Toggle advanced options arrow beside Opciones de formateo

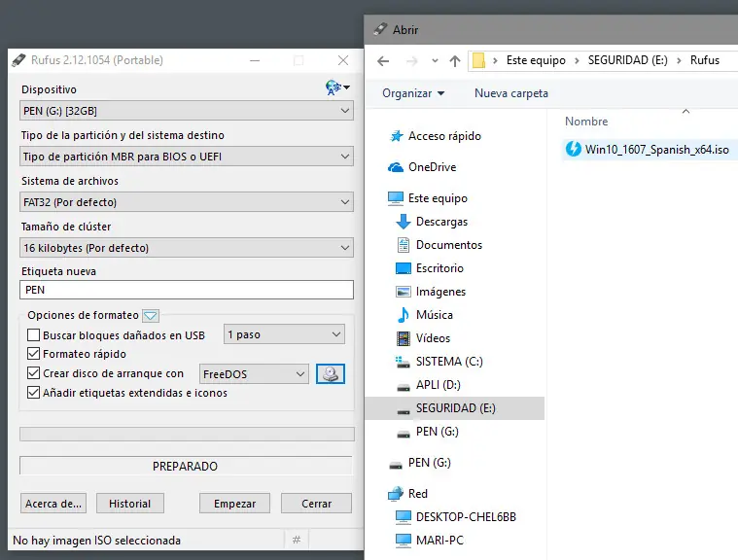point(151,315)
